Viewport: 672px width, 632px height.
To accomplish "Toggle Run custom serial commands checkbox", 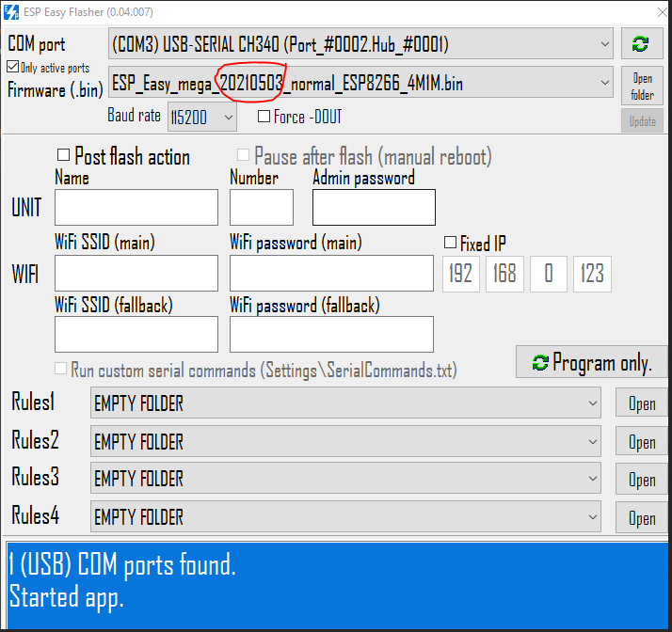I will [61, 369].
